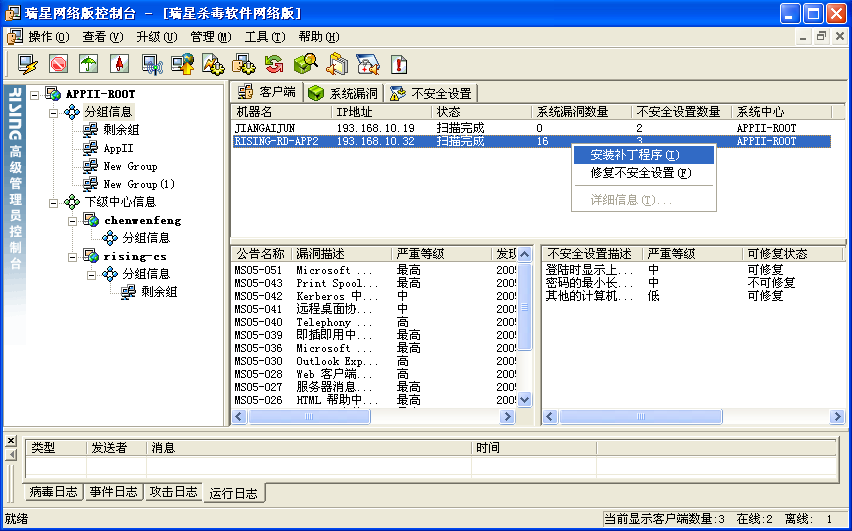Choose 安装补丁程序(I) from context menu
852x531 pixels.
644,155
